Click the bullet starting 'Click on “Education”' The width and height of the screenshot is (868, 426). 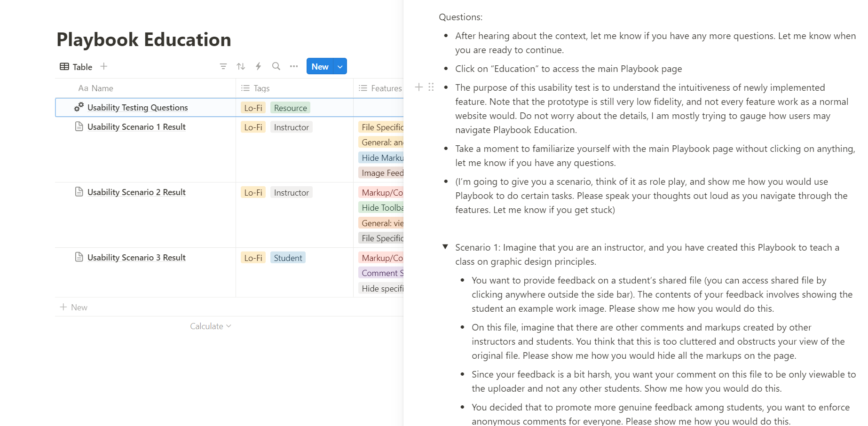point(568,69)
